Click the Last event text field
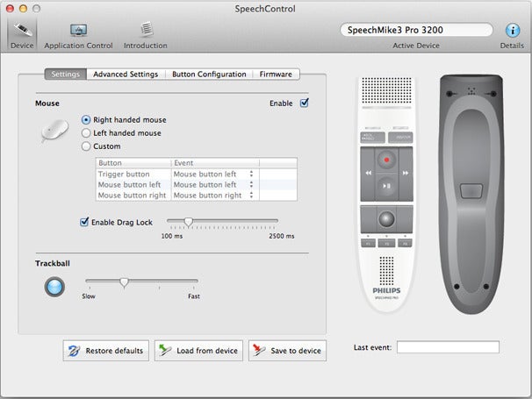The width and height of the screenshot is (532, 399). coord(448,347)
